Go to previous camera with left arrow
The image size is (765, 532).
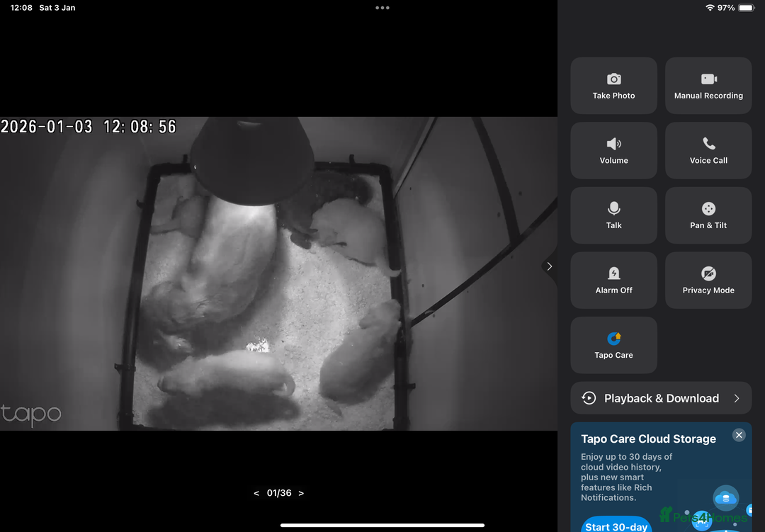(256, 493)
